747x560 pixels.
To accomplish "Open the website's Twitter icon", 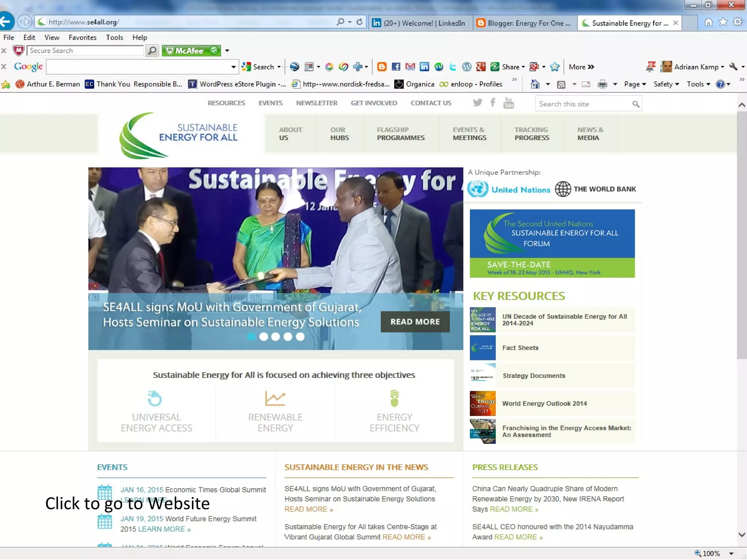I will pos(477,103).
